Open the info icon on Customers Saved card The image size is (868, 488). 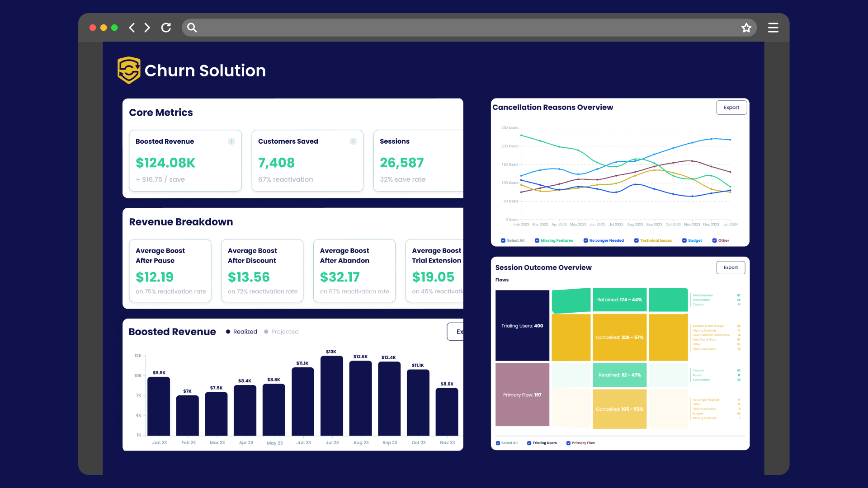pyautogui.click(x=353, y=141)
